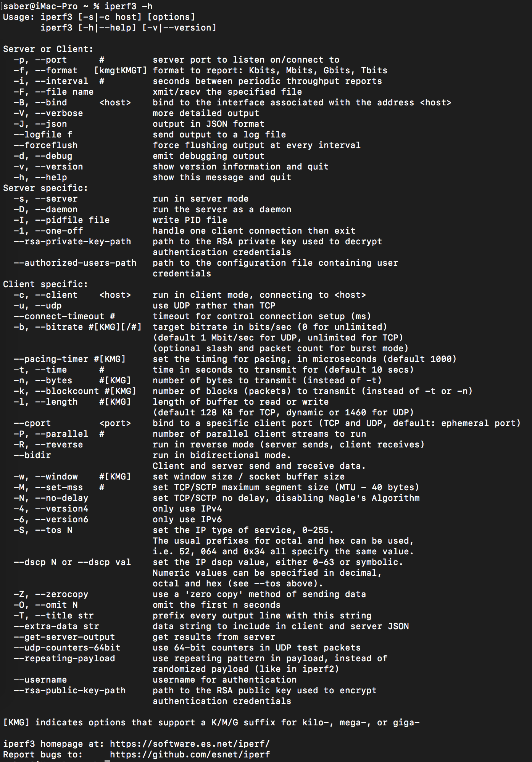The height and width of the screenshot is (762, 532).
Task: Click the 'Client specific:' section heading
Action: [45, 284]
